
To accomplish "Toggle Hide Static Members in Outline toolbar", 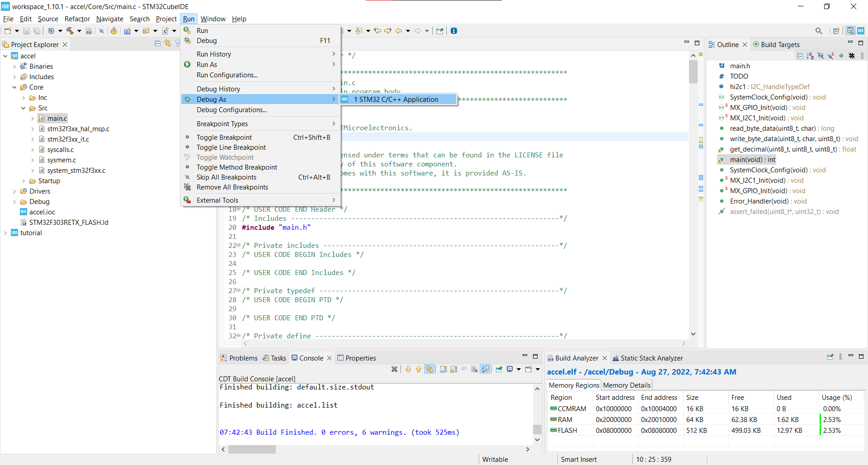I will [x=831, y=56].
